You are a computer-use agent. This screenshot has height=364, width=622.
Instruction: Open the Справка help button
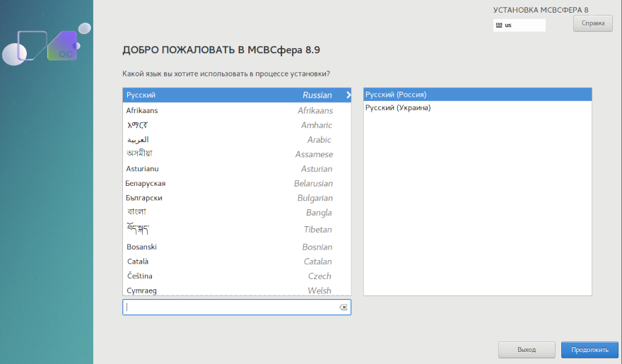pyautogui.click(x=592, y=23)
